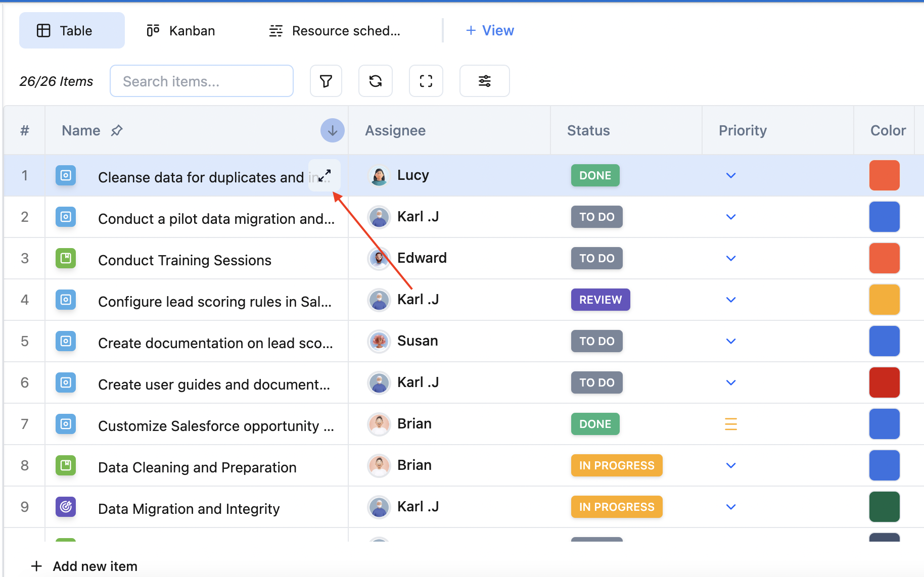The height and width of the screenshot is (577, 924).
Task: Click task icon for Conduct Training Sessions
Action: pyautogui.click(x=66, y=259)
